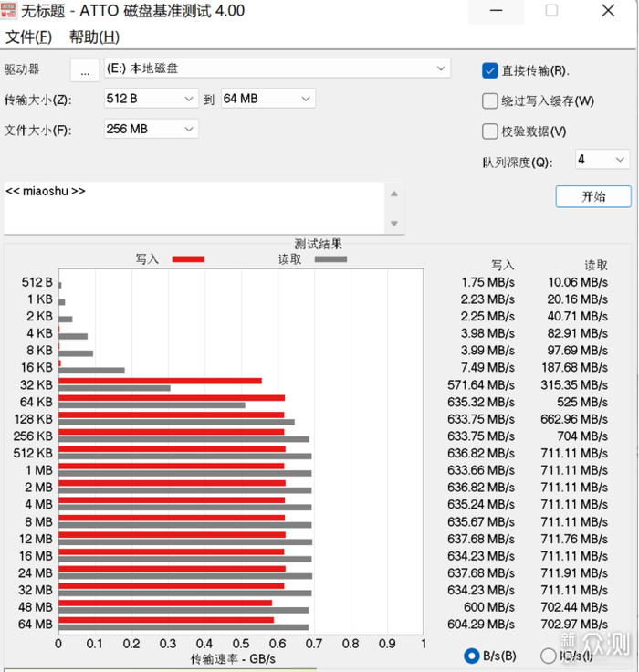Enable the 校验数据(V) checkbox
The height and width of the screenshot is (672, 639).
[x=490, y=131]
